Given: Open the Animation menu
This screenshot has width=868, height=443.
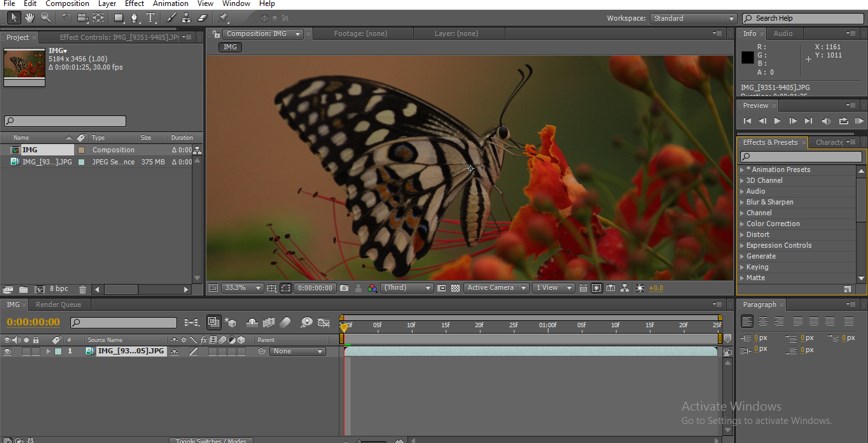Looking at the screenshot, I should 168,4.
